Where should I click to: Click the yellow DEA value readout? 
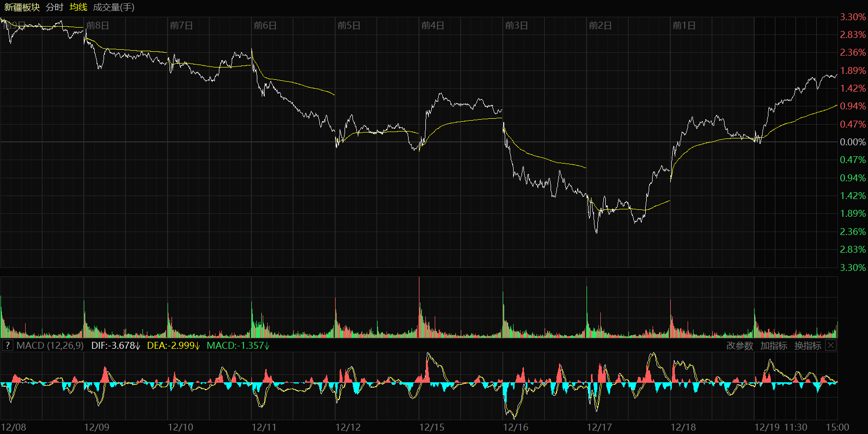pos(174,346)
